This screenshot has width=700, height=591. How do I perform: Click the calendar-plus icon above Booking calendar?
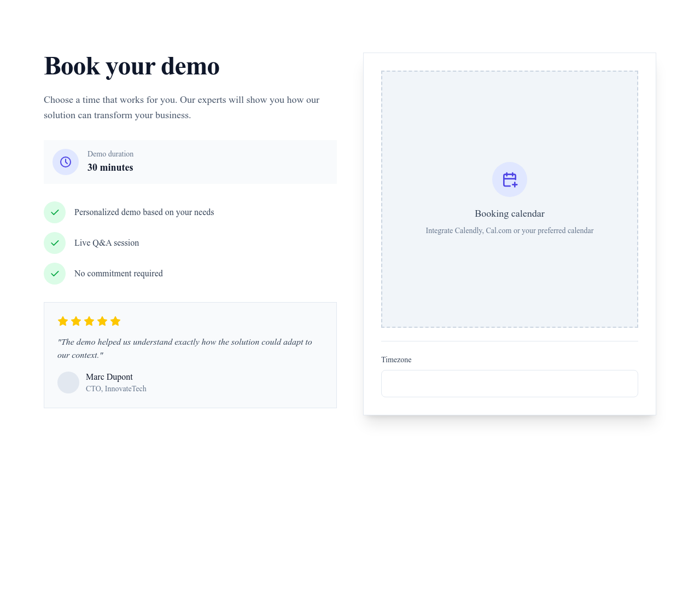click(510, 179)
